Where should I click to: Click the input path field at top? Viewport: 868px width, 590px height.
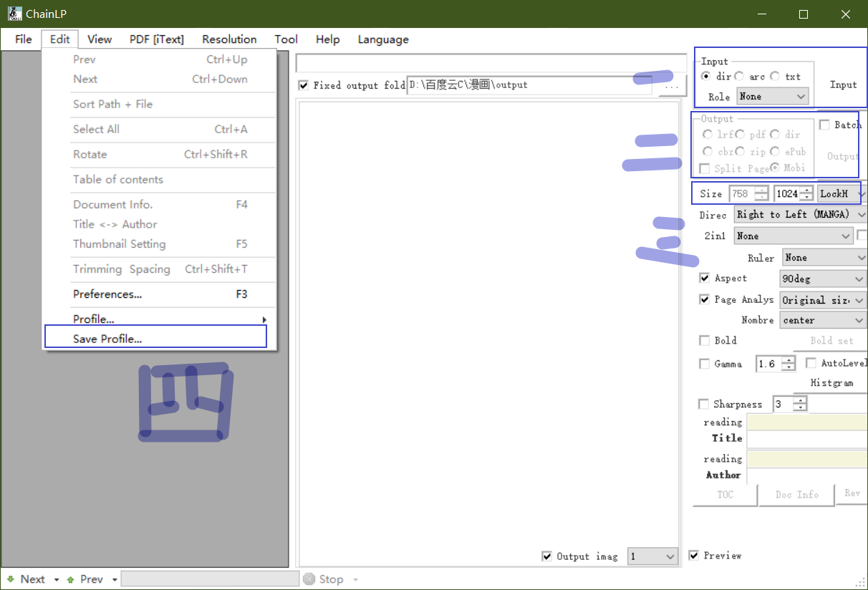(491, 63)
